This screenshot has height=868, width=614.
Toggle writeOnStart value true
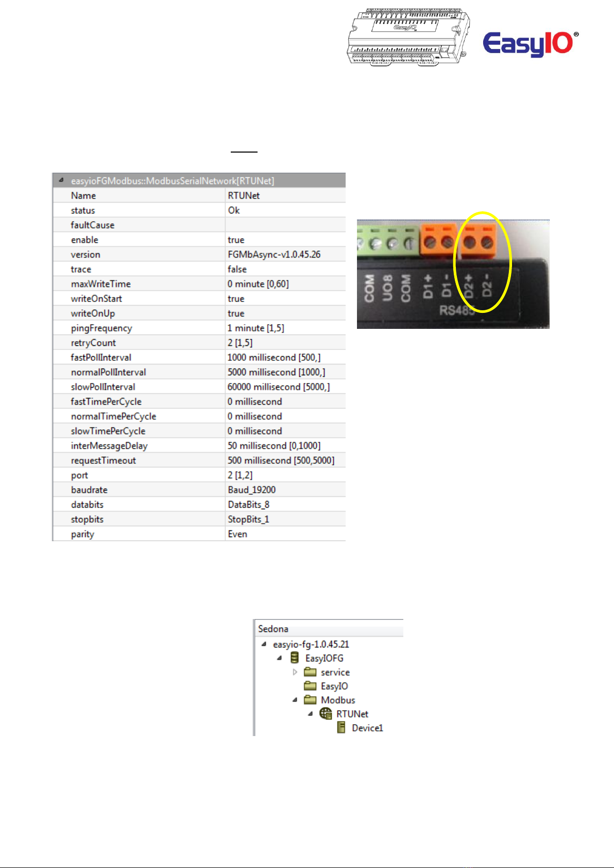click(x=285, y=298)
